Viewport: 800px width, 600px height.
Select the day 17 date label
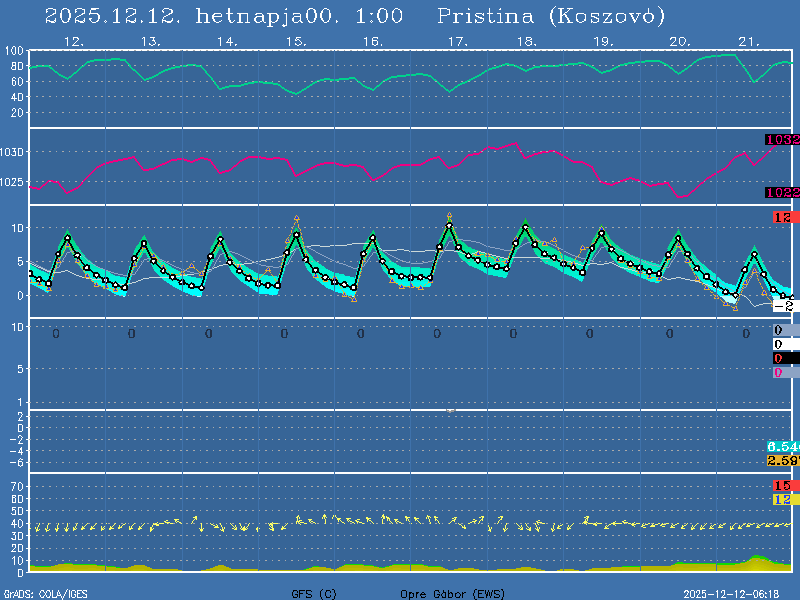coord(458,42)
